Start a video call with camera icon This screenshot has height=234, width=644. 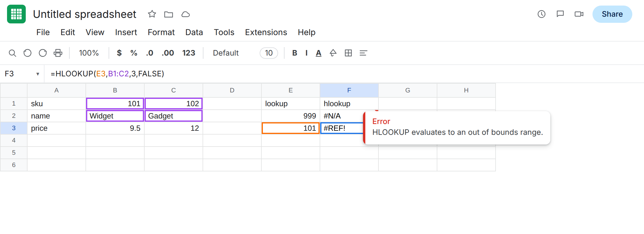click(579, 14)
